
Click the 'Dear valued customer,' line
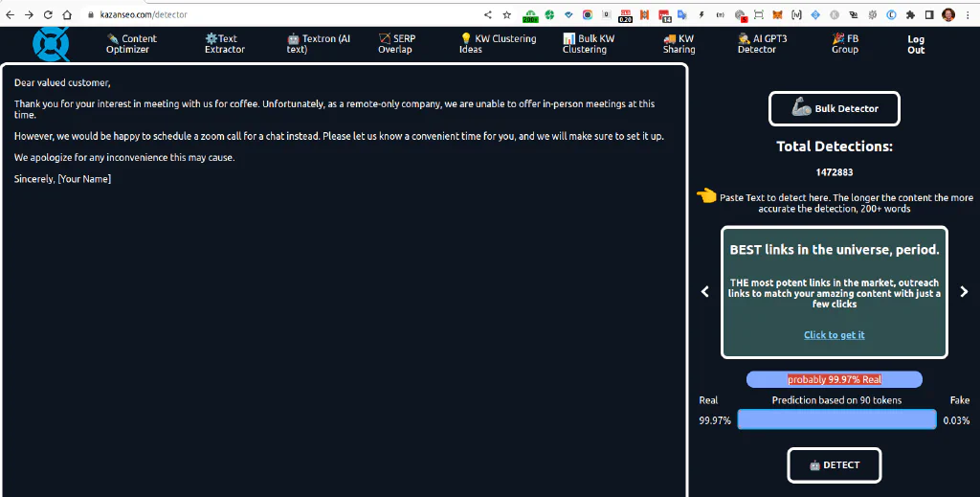point(62,82)
